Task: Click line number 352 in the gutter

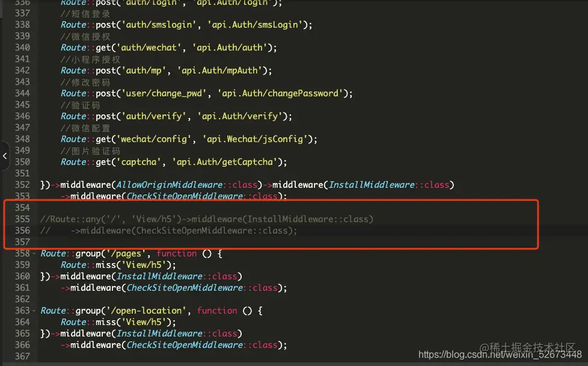Action: point(22,185)
